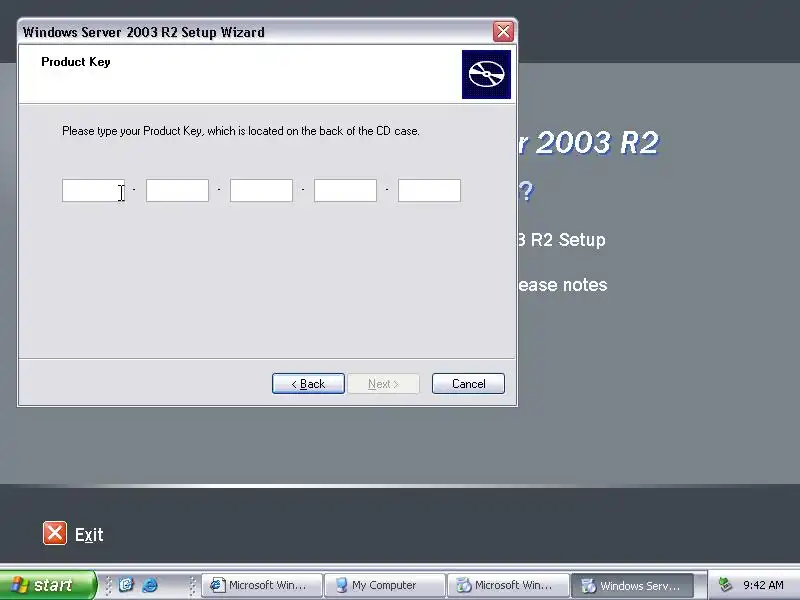Click the fourth product key field

click(x=345, y=190)
